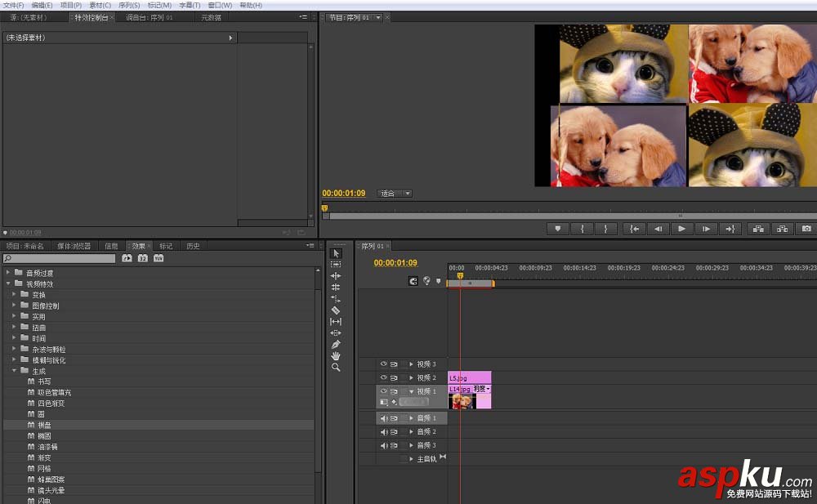Select the Pen tool

click(336, 345)
